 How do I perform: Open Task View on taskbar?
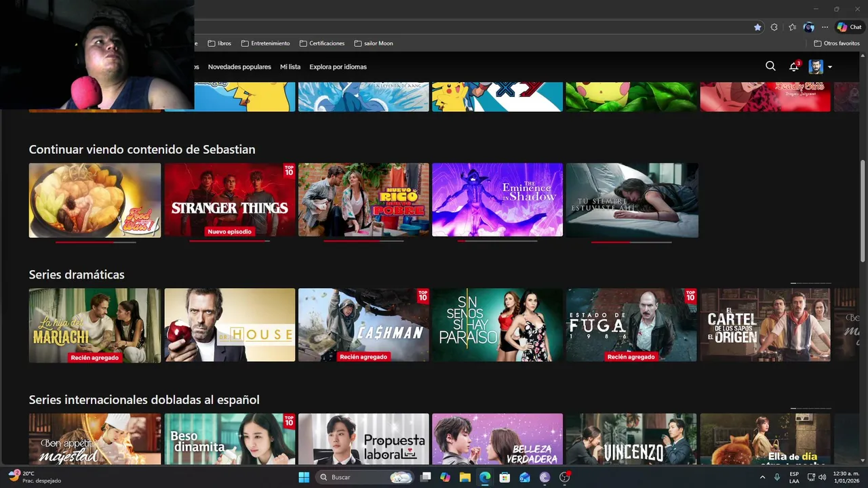pos(426,477)
